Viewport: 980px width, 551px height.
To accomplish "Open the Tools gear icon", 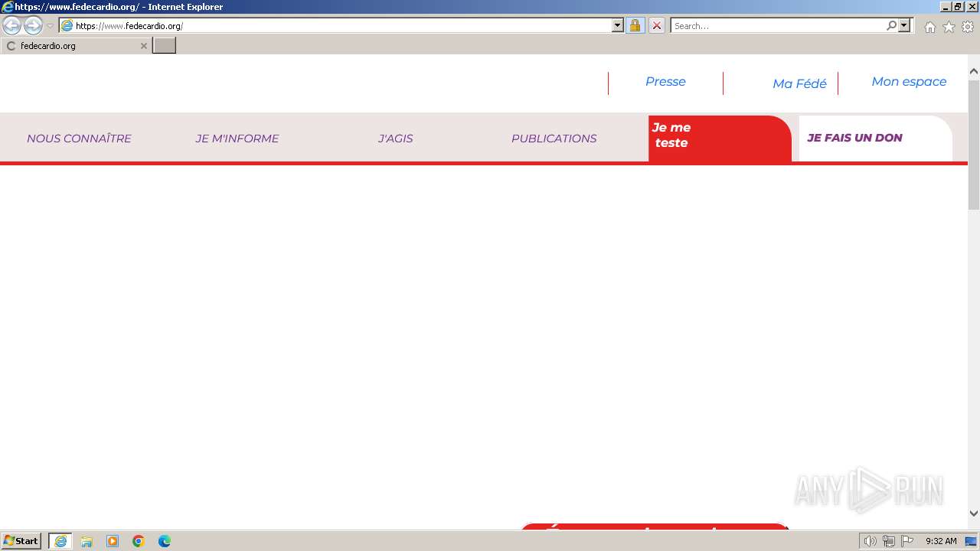I will pos(968,27).
